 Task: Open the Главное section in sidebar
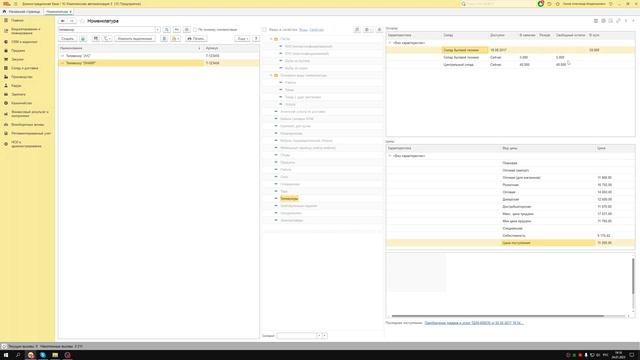tap(17, 20)
